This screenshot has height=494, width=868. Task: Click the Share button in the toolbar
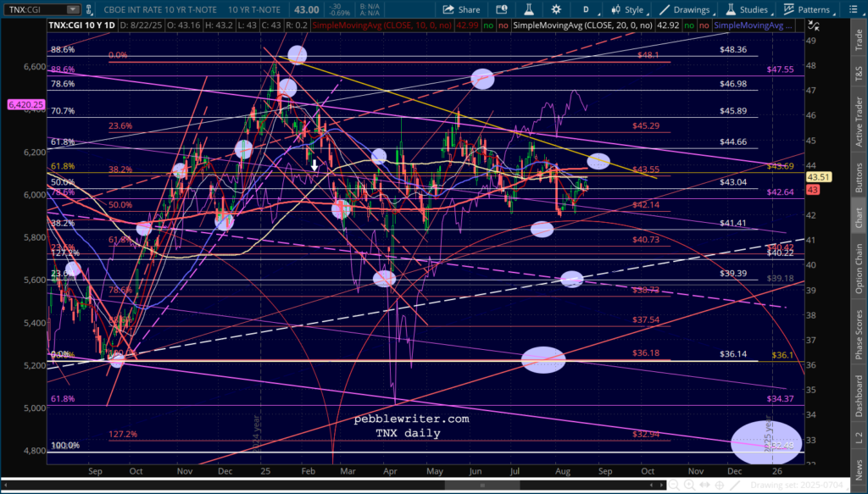(461, 10)
